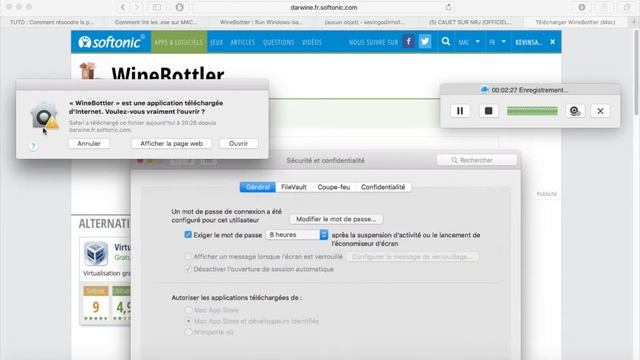Expand the MAC platform dropdown
The width and height of the screenshot is (640, 360).
[x=469, y=42]
